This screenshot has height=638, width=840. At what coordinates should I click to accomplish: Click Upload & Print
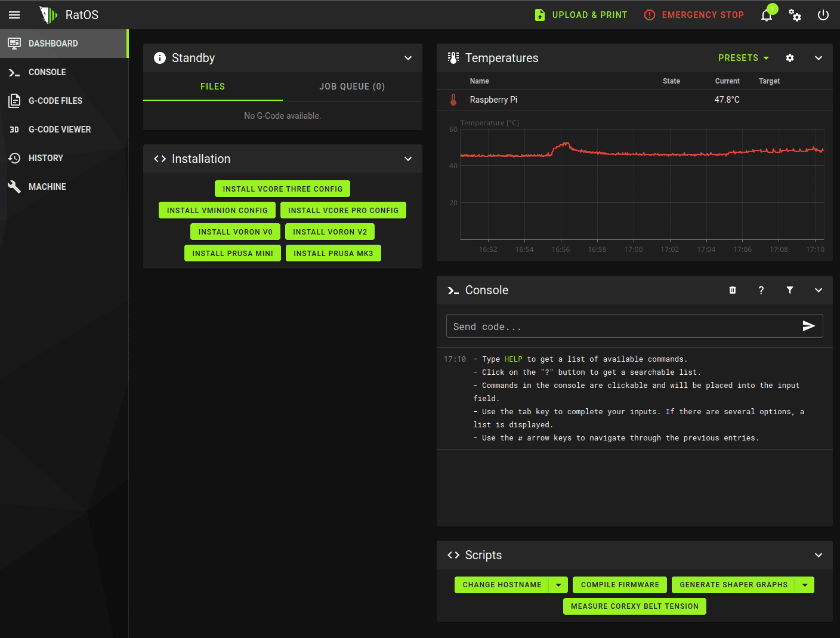pyautogui.click(x=581, y=15)
